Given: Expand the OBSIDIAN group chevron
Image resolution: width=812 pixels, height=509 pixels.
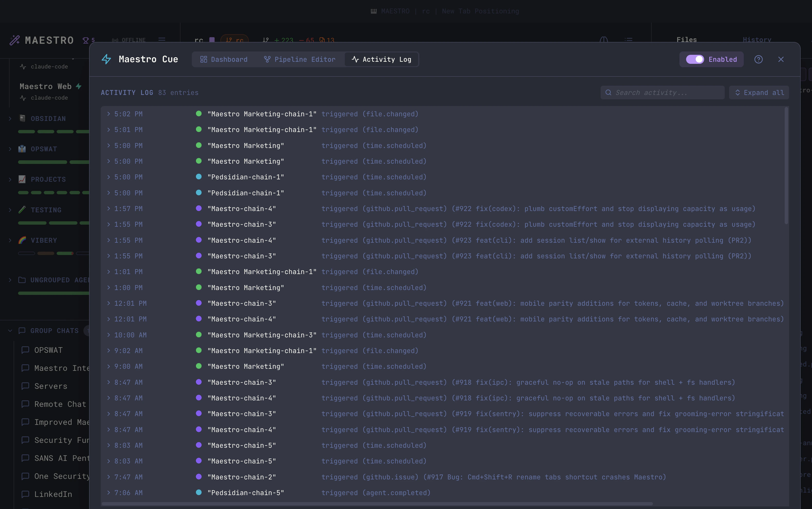Looking at the screenshot, I should click(10, 118).
